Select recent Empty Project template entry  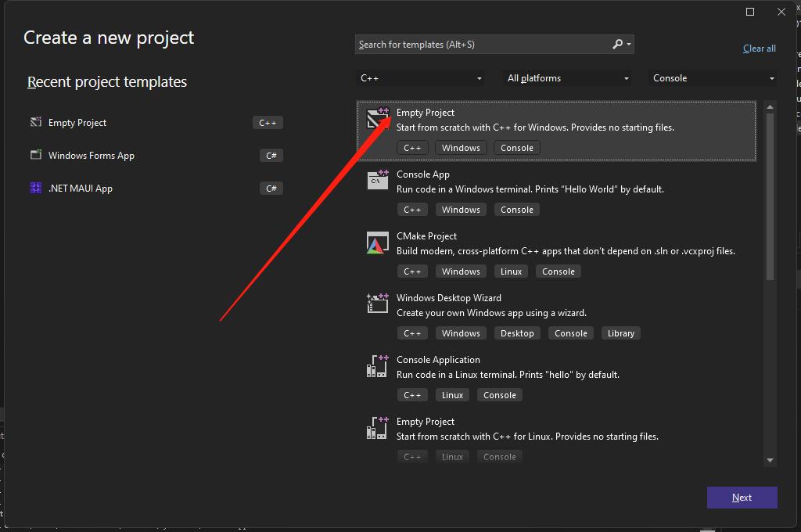coord(77,123)
